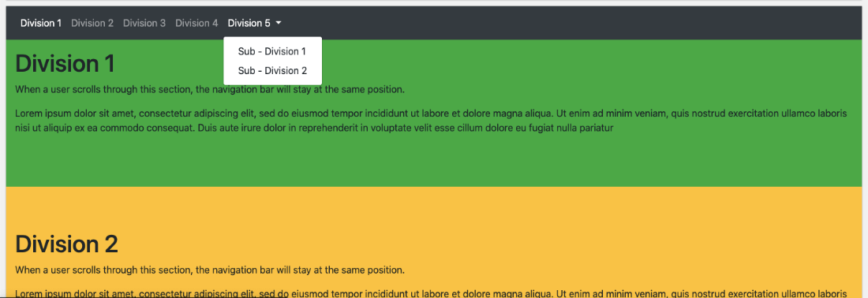The width and height of the screenshot is (868, 298).
Task: Go to Division 2 from navbar
Action: [92, 23]
